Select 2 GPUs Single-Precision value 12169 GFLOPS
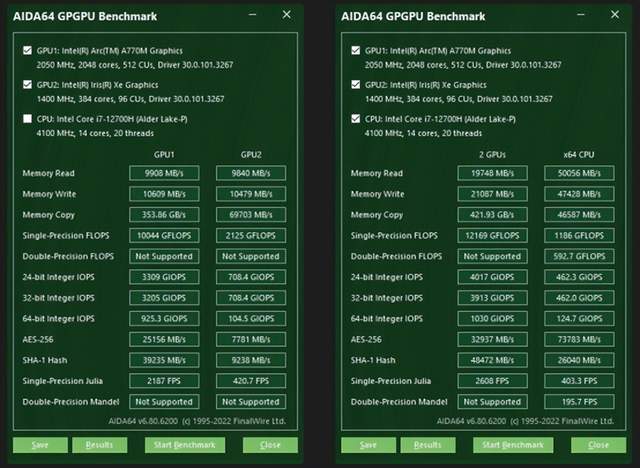640x468 pixels. pos(492,235)
